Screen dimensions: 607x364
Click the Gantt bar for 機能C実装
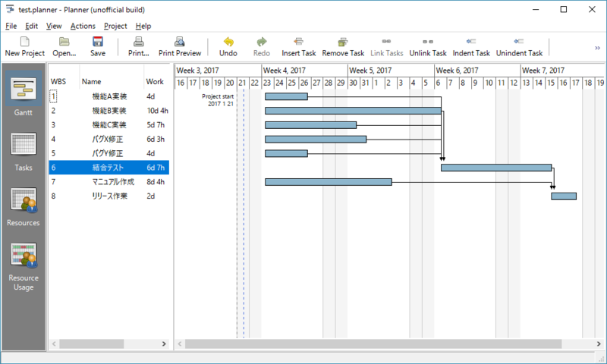[x=311, y=125]
